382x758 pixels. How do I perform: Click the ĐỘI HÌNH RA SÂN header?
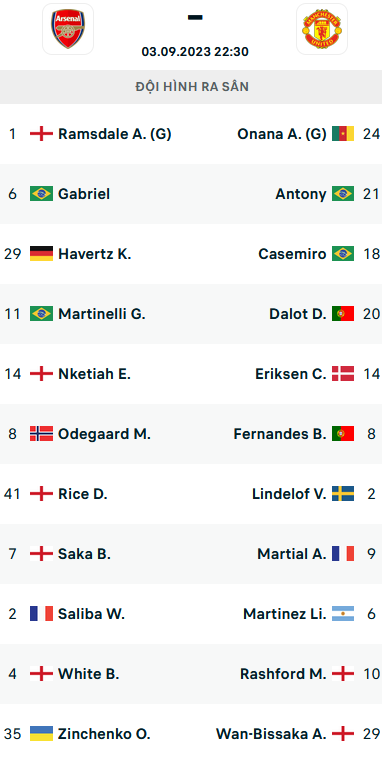tap(192, 87)
